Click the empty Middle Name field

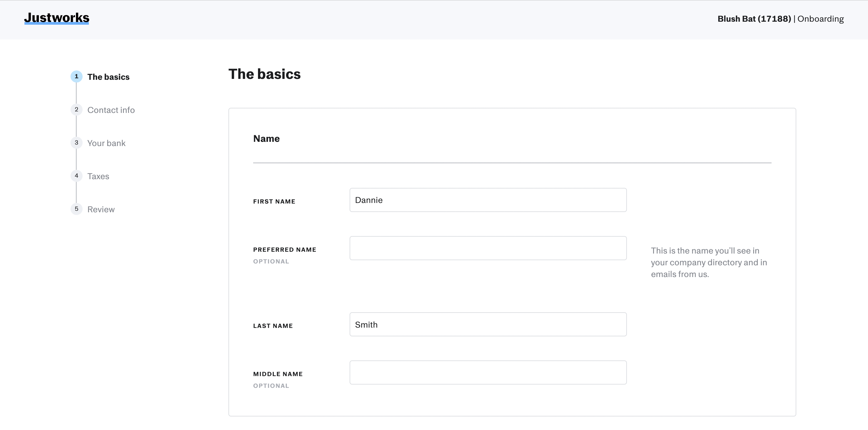pos(488,372)
